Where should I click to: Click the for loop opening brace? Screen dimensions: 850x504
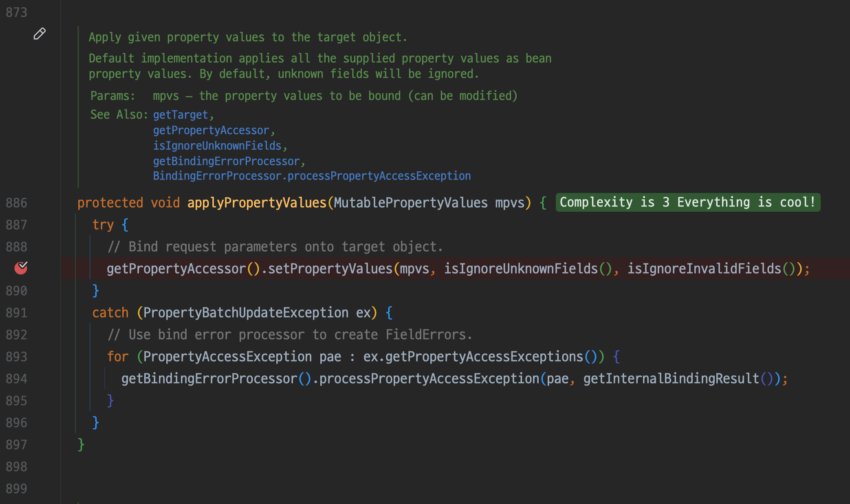[616, 357]
